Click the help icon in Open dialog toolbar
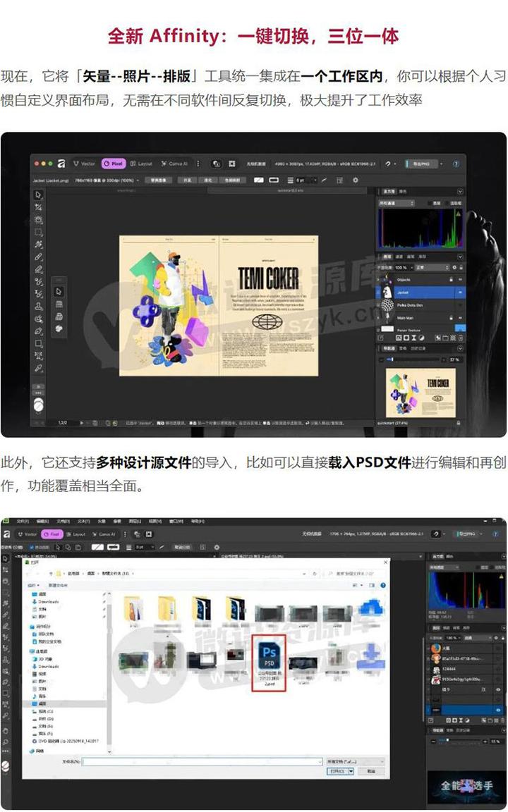This screenshot has width=508, height=812. point(384,585)
